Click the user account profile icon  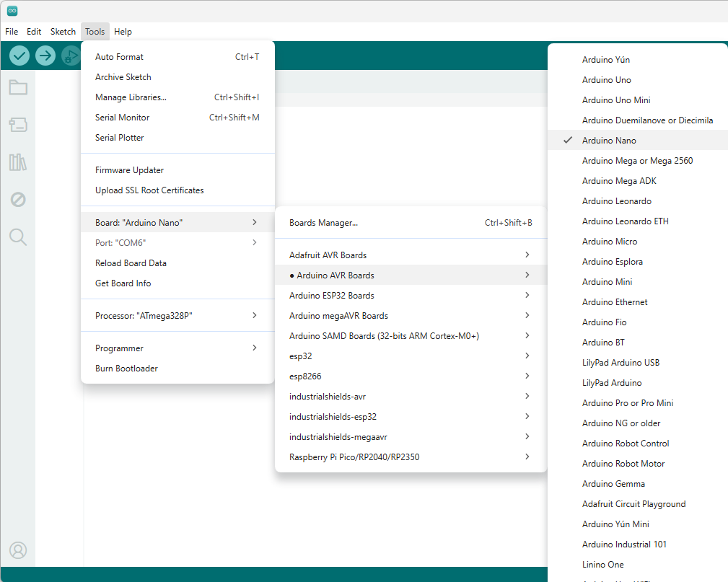click(18, 550)
